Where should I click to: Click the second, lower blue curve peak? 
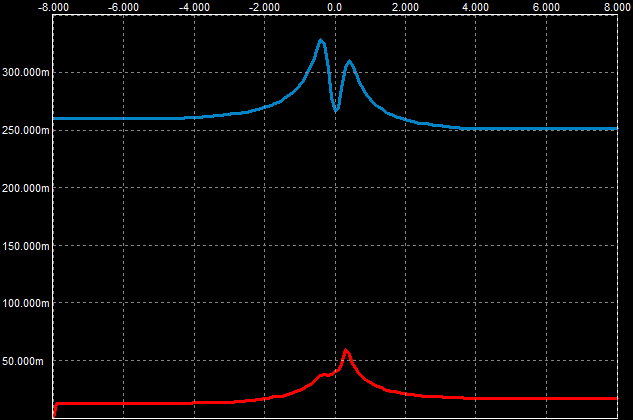point(349,62)
